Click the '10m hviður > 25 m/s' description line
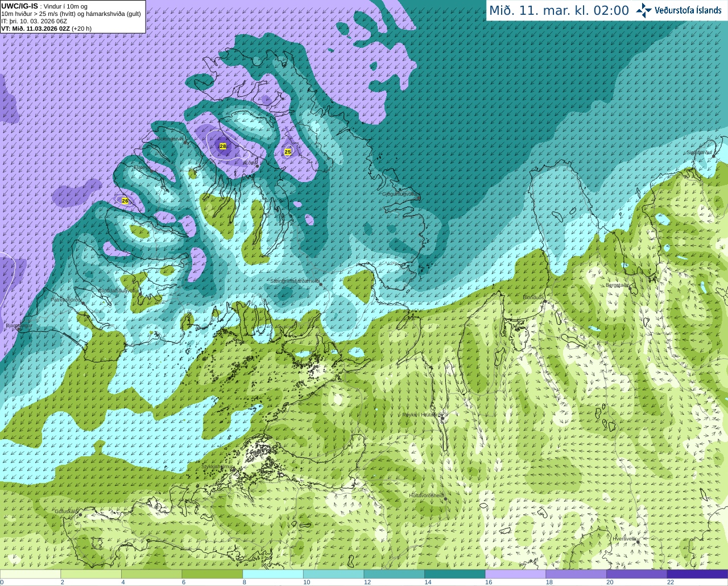This screenshot has height=586, width=728. (x=71, y=13)
